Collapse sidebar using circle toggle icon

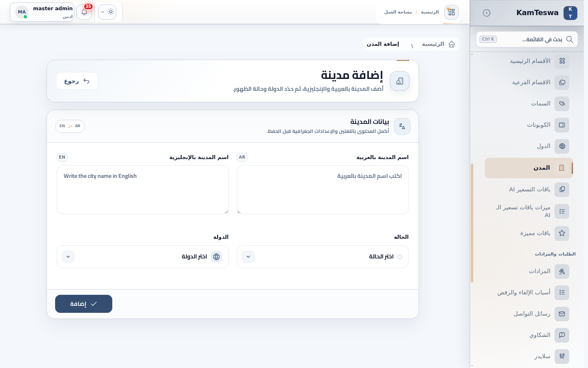(x=486, y=13)
